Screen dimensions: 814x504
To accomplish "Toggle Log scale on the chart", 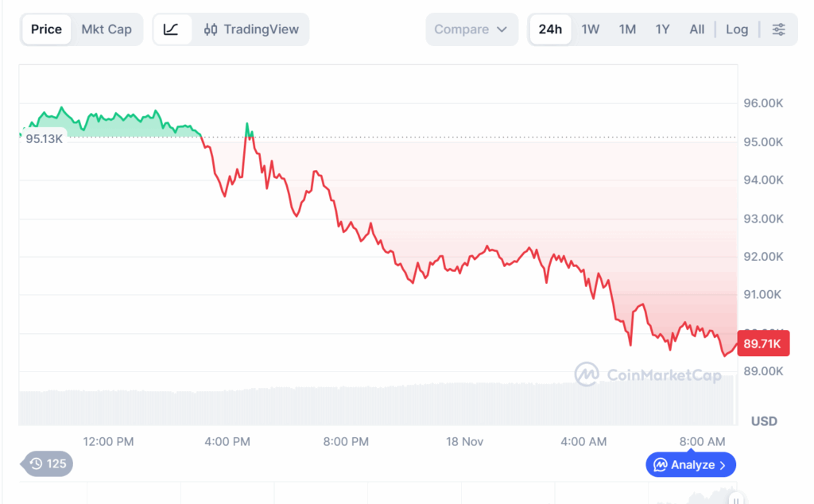I will (x=737, y=29).
